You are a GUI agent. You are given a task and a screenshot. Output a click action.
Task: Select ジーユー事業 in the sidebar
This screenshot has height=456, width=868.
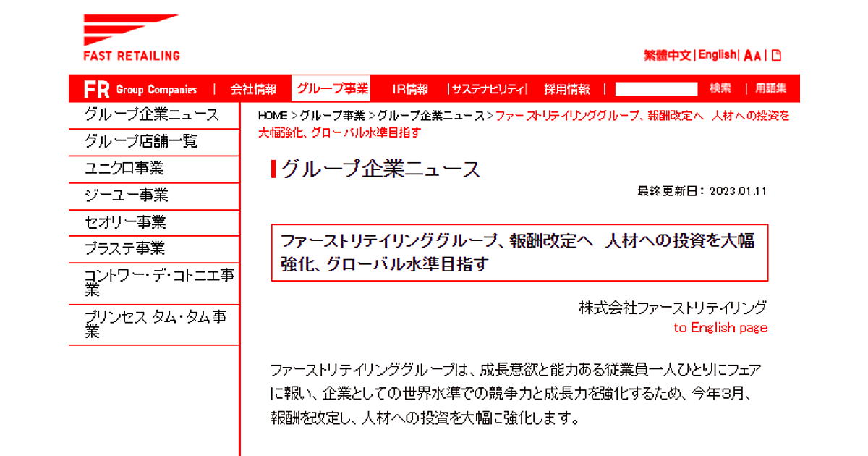[x=127, y=195]
